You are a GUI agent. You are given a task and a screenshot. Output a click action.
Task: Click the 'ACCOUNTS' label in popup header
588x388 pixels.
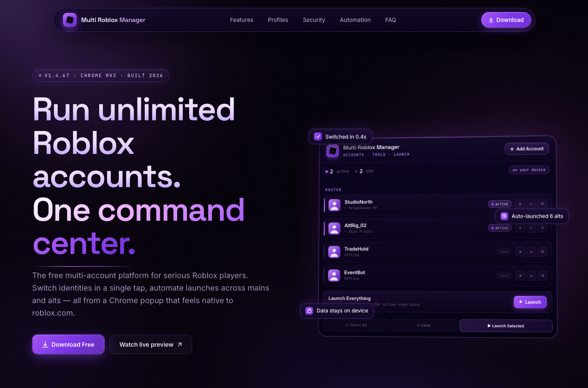click(354, 155)
